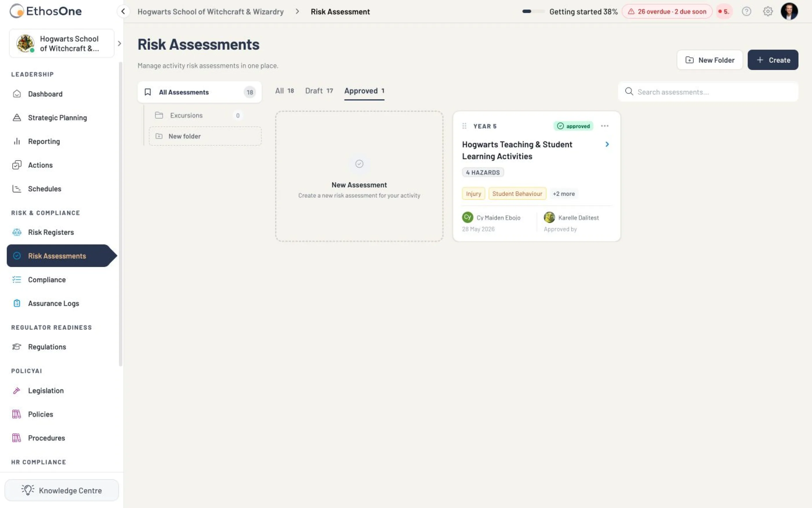
Task: Click the EthosOne logo
Action: pos(46,11)
